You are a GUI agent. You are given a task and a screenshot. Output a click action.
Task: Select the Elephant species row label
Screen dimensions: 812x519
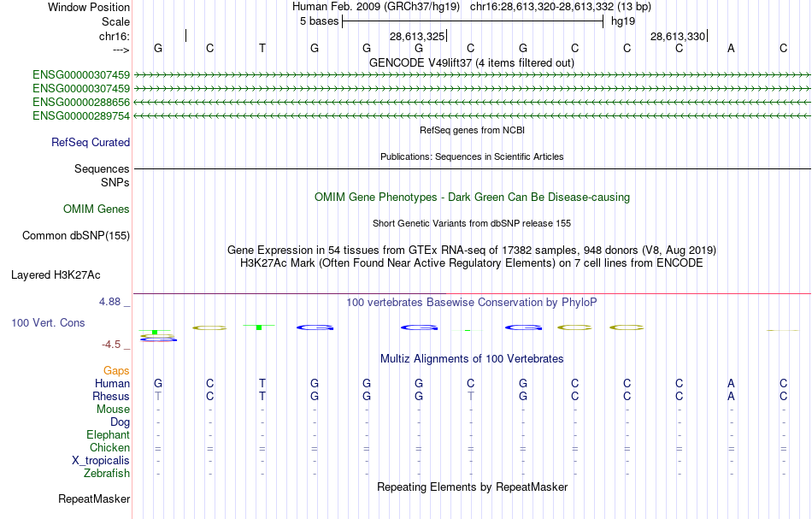pyautogui.click(x=109, y=434)
